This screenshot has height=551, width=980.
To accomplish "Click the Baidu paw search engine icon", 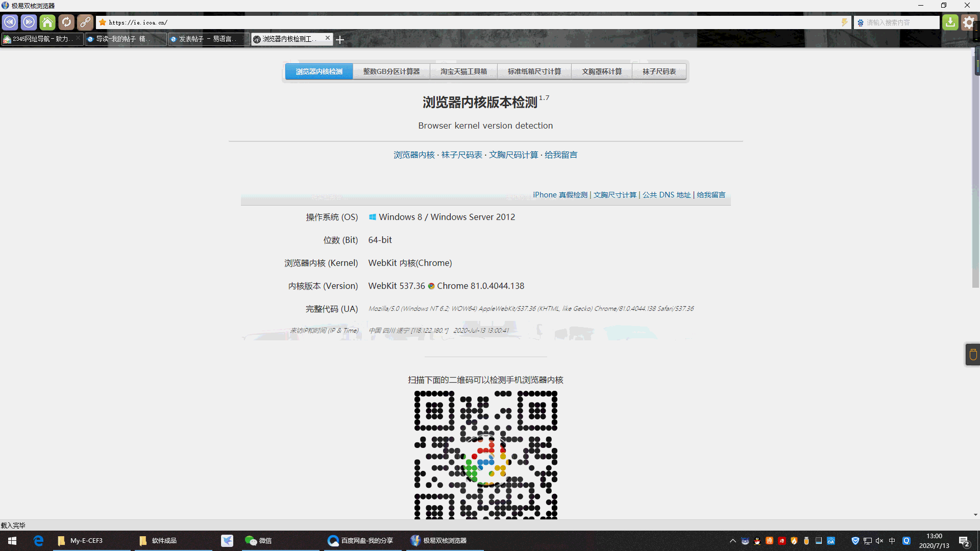I will (861, 23).
